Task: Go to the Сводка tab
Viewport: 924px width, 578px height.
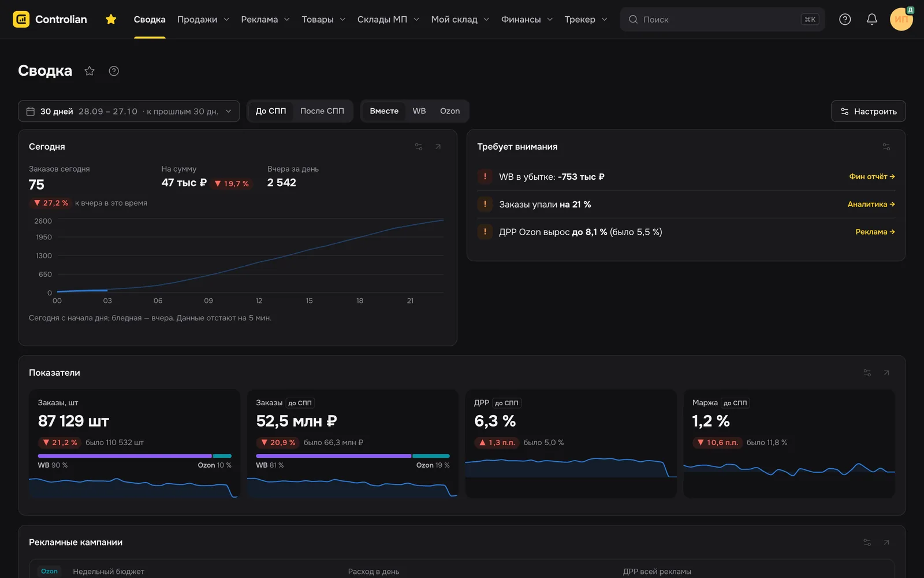Action: coord(150,19)
